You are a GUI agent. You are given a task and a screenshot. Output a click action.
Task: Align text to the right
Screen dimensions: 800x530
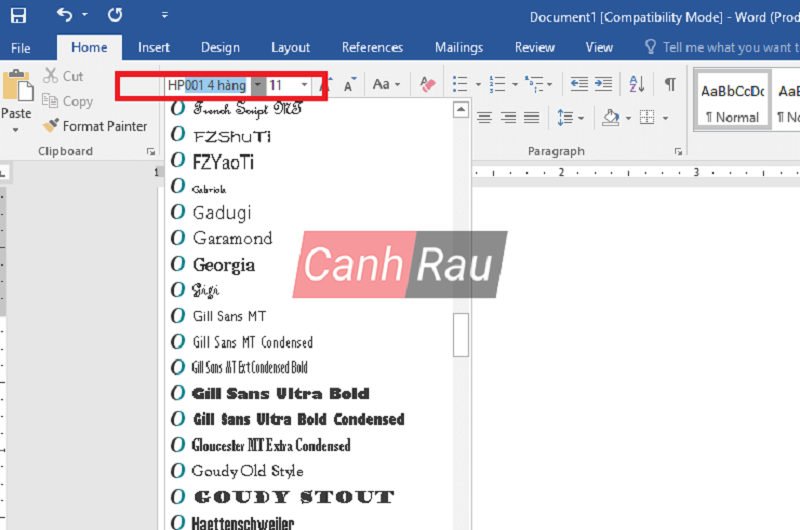(x=508, y=118)
